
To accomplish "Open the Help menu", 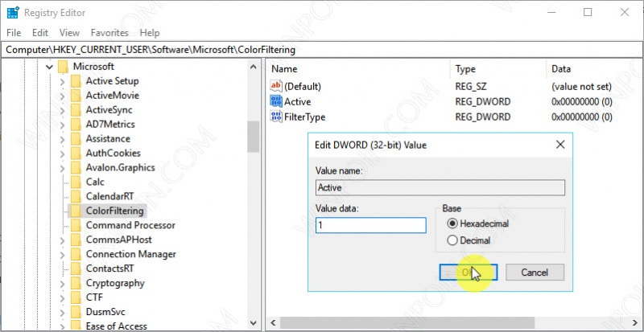I will click(150, 33).
